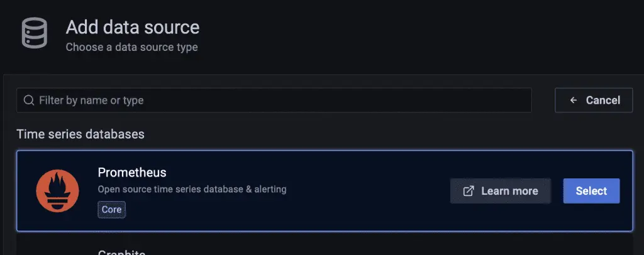Click the Prometheus title text

click(132, 172)
